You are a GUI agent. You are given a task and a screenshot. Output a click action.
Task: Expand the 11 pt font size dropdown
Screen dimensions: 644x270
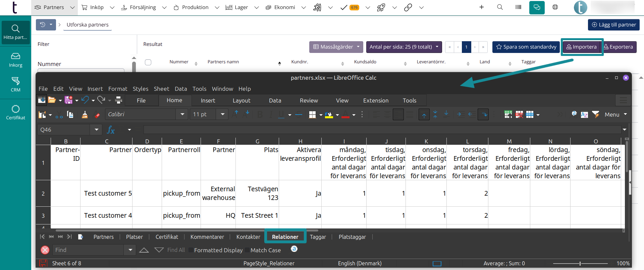coord(222,114)
